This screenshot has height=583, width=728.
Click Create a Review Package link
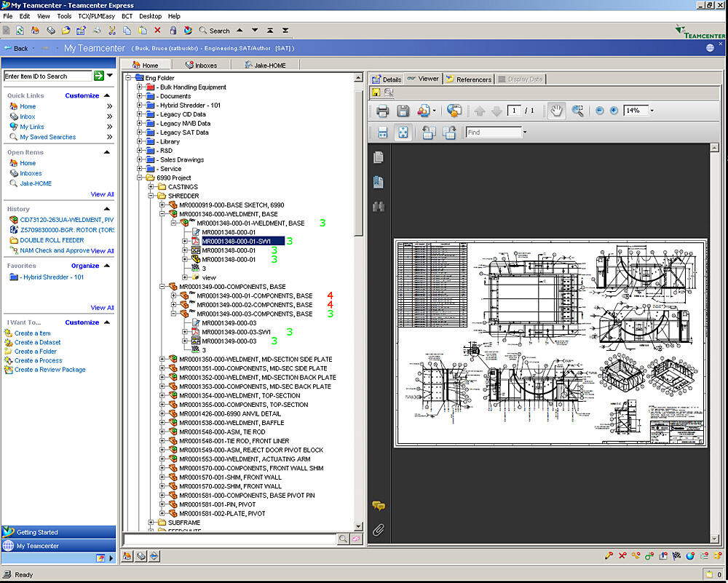coord(50,370)
